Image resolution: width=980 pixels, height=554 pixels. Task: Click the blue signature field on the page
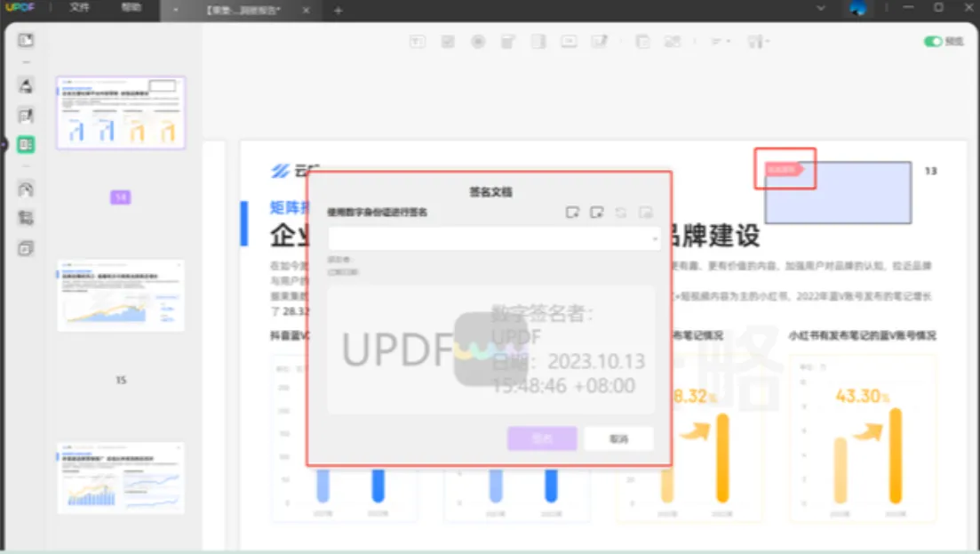[838, 193]
